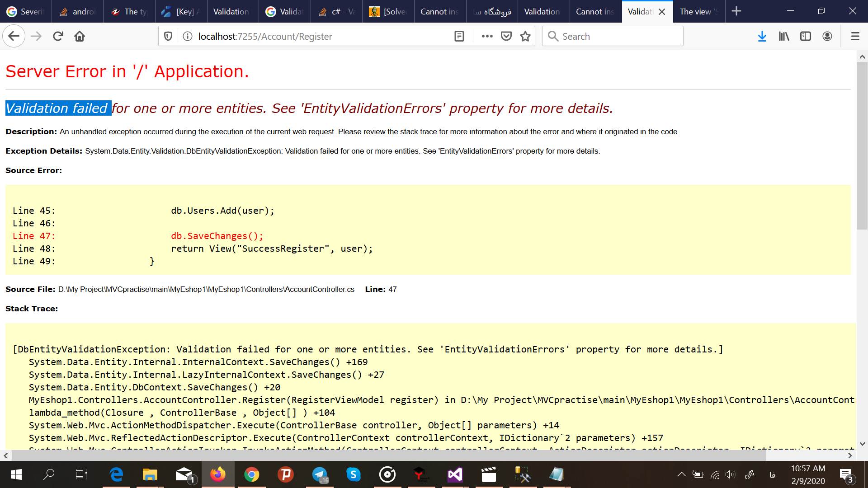Show hidden system tray icons
868x488 pixels.
pyautogui.click(x=681, y=474)
